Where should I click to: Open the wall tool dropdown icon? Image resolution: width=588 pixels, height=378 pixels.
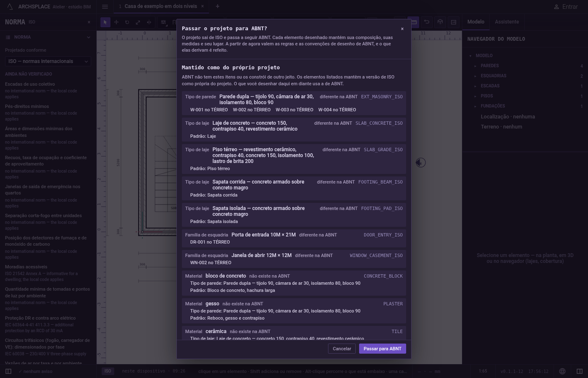[164, 22]
